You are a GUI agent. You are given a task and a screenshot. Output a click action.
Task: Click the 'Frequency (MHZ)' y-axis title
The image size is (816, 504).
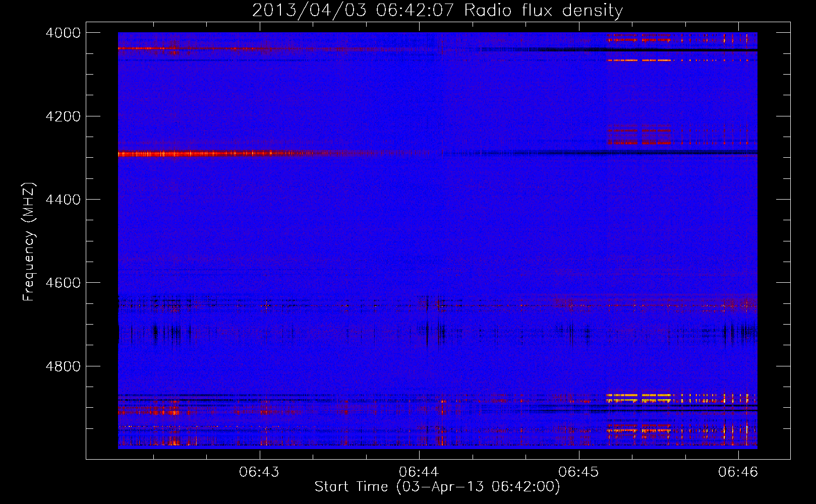tap(29, 242)
